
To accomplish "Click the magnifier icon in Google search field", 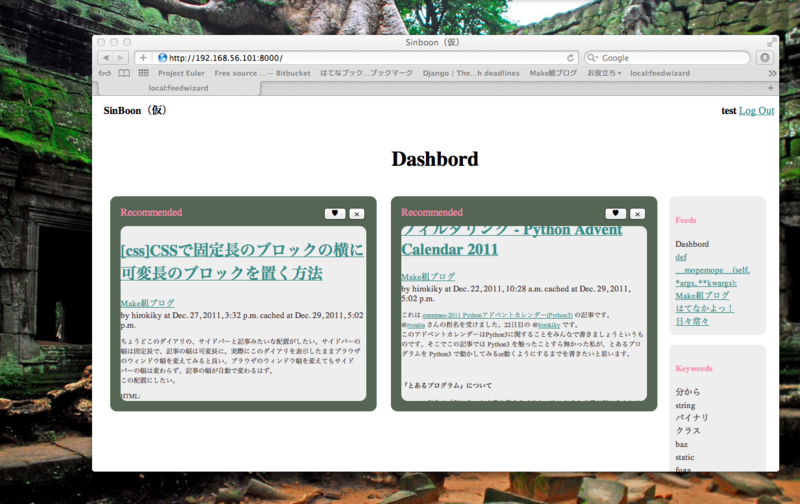I will (x=592, y=58).
